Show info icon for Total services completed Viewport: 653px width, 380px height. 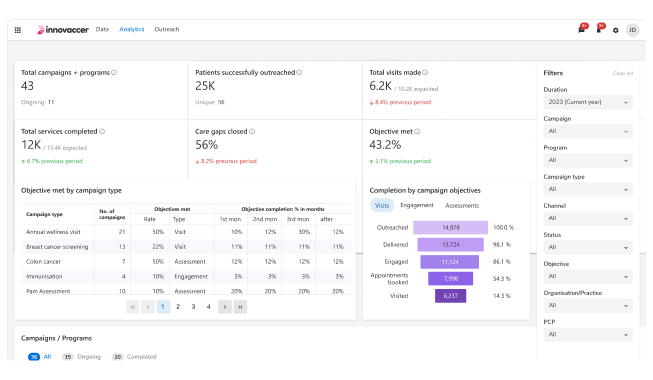pyautogui.click(x=102, y=131)
